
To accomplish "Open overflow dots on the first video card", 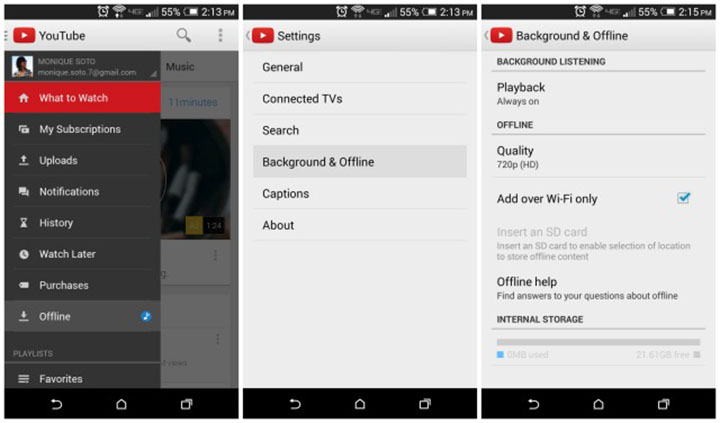I will click(x=215, y=255).
